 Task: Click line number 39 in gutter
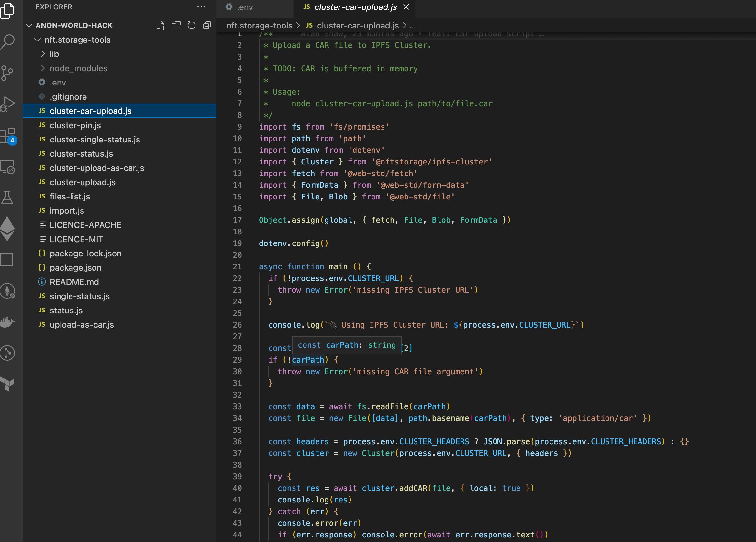(237, 477)
